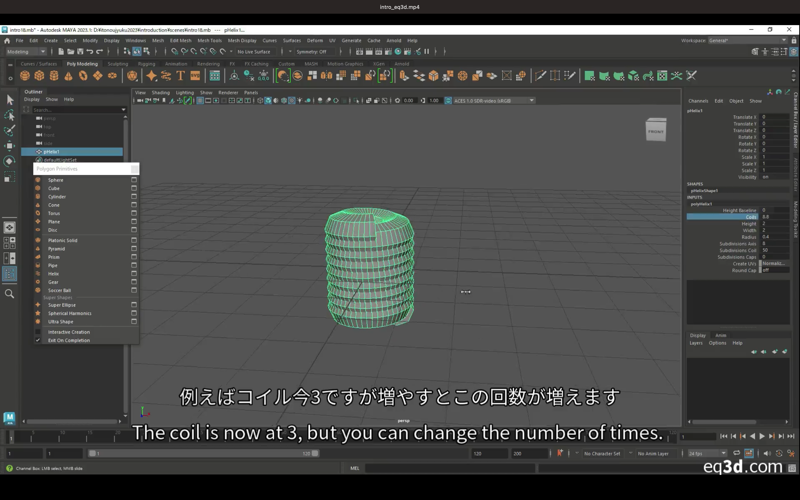Open the Edit Mesh menu

point(181,40)
